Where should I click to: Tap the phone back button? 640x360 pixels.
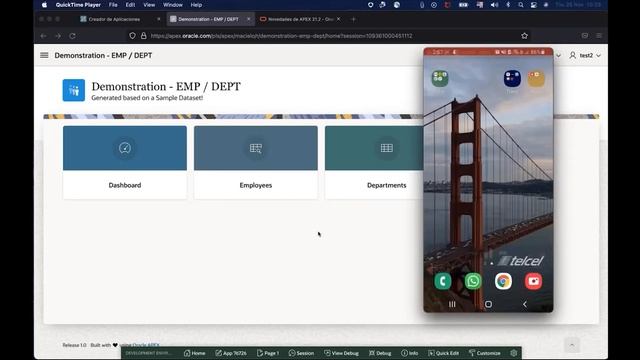[525, 304]
